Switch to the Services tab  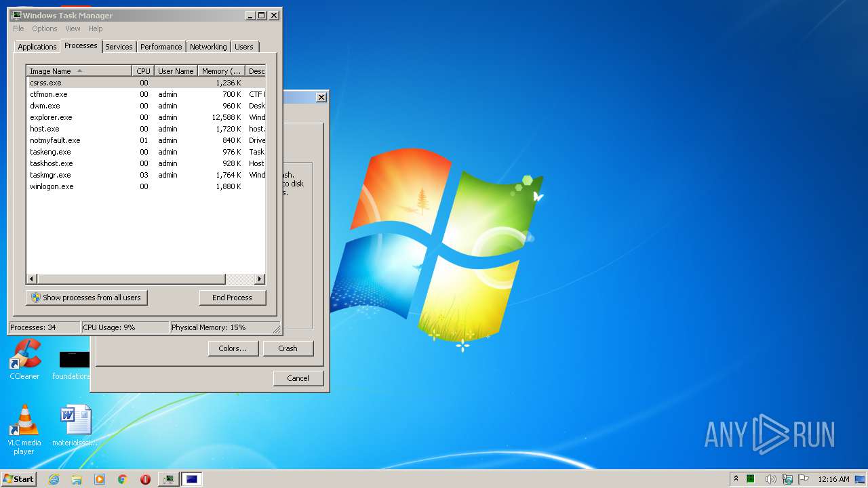119,47
